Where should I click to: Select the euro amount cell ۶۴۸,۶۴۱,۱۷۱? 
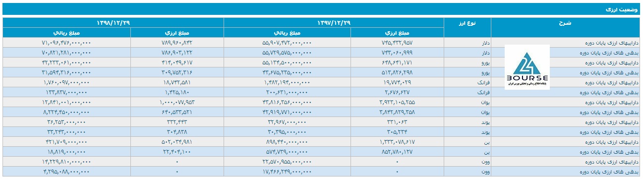pos(397,62)
